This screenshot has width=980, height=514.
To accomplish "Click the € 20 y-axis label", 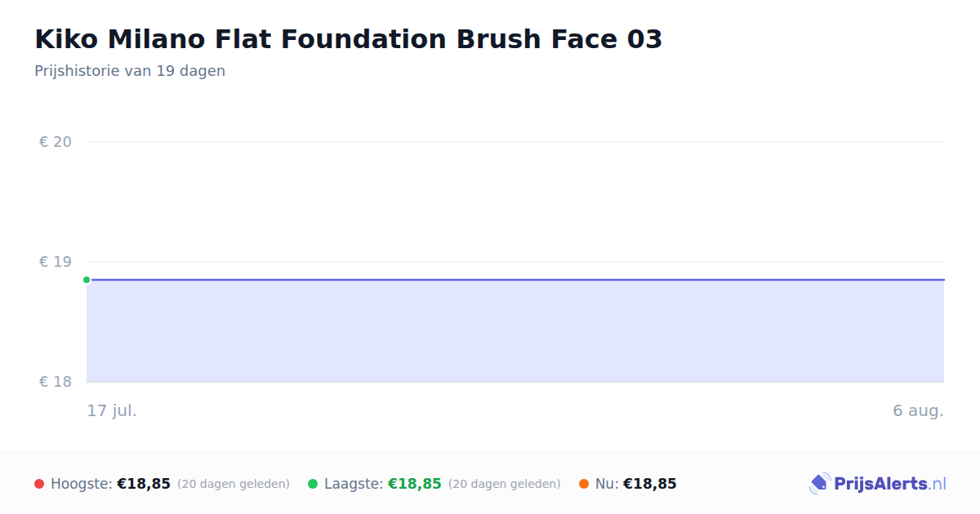I will tap(56, 142).
